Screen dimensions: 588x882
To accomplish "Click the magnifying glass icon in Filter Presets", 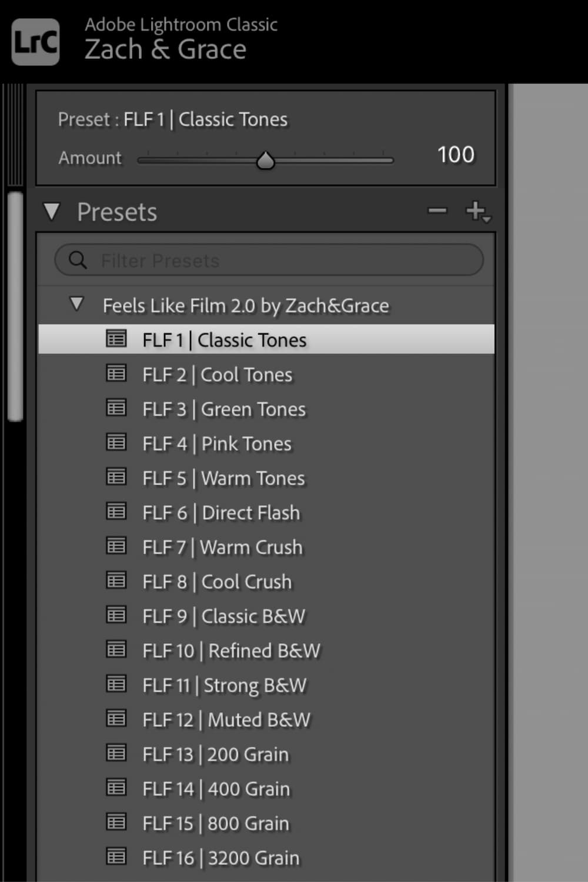I will pyautogui.click(x=78, y=260).
